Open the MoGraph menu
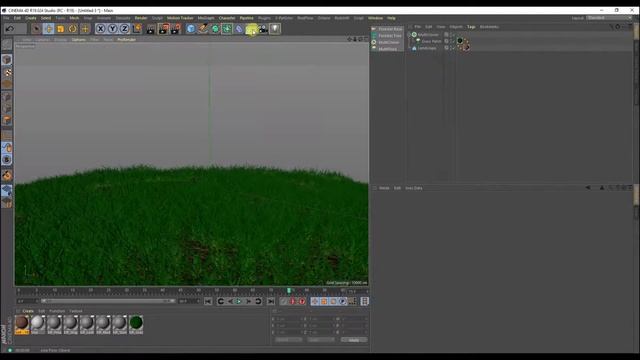 [206, 18]
